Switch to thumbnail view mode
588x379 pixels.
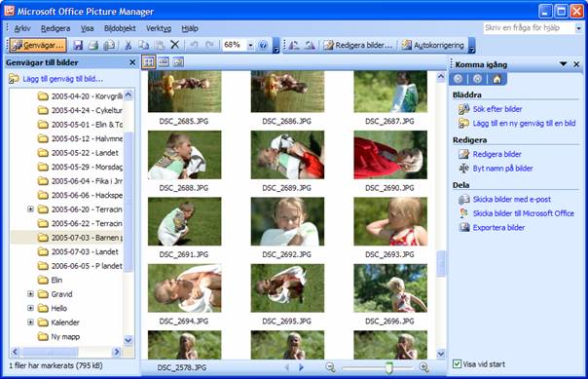(149, 62)
